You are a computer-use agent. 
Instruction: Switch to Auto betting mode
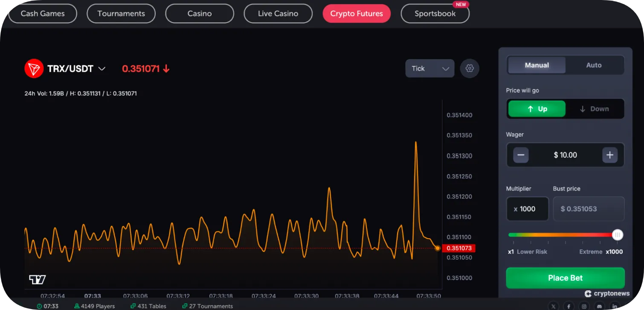(594, 65)
